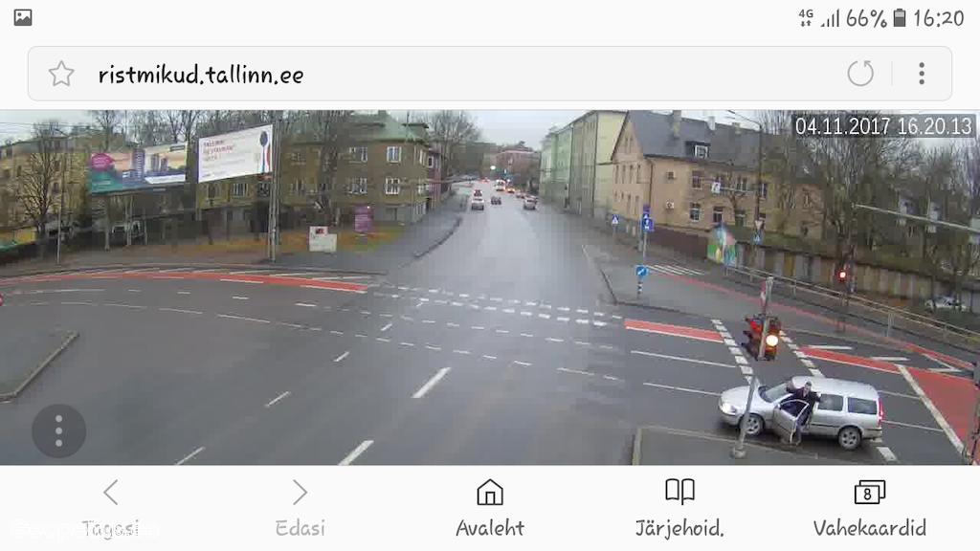The width and height of the screenshot is (980, 551).
Task: Tap the Avaleht label in bottom bar
Action: tap(490, 528)
